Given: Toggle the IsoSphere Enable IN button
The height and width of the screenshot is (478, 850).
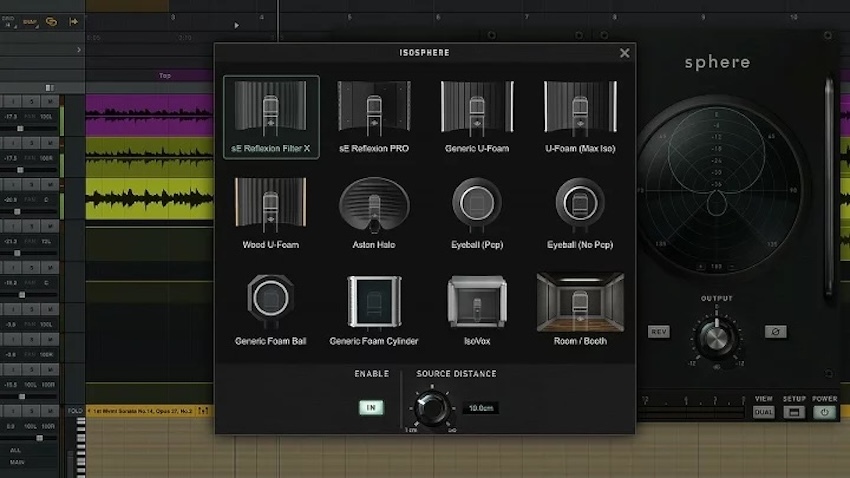Looking at the screenshot, I should (x=371, y=407).
